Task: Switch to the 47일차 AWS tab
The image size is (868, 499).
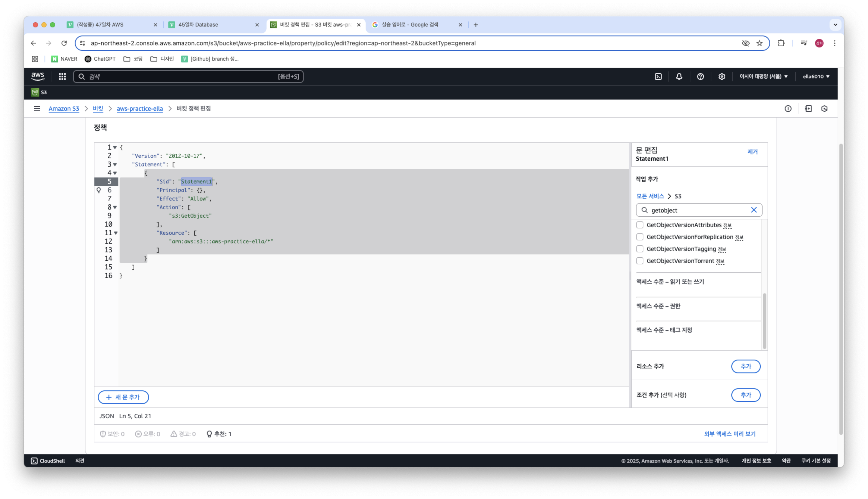Action: point(112,25)
